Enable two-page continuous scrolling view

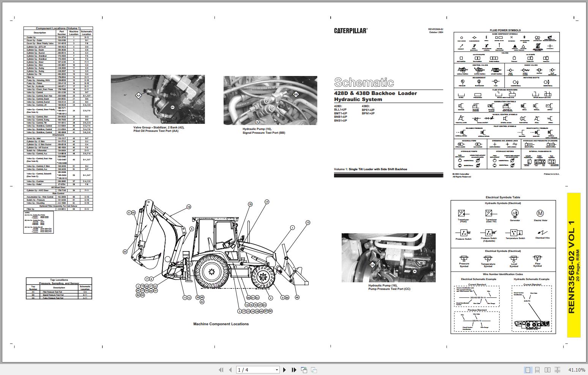coord(557,369)
